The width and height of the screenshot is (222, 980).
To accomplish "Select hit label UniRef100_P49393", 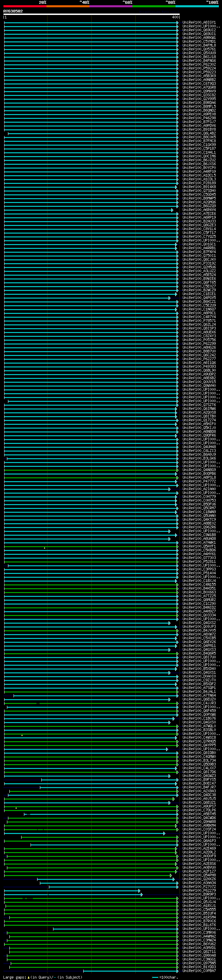I will click(x=199, y=367).
